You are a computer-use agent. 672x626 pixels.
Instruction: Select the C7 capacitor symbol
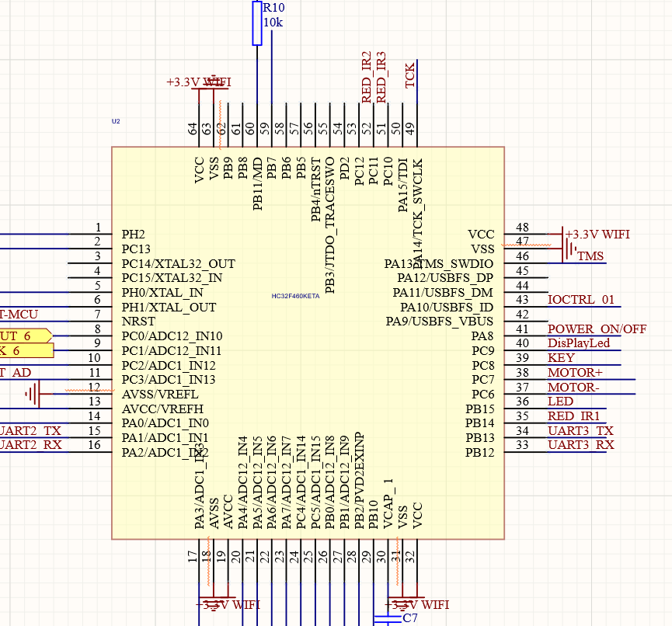388,619
